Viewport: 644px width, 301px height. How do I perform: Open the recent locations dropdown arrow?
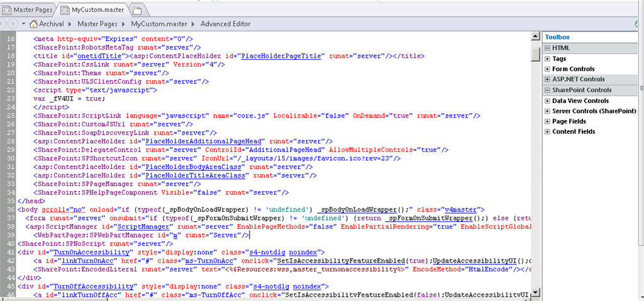tap(23, 24)
